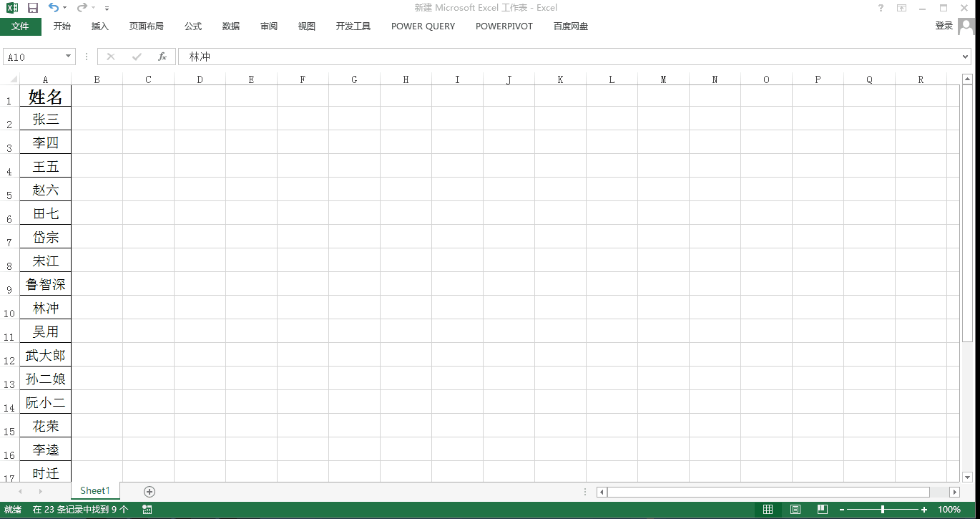
Task: Select the cell containing 林冲
Action: click(46, 308)
